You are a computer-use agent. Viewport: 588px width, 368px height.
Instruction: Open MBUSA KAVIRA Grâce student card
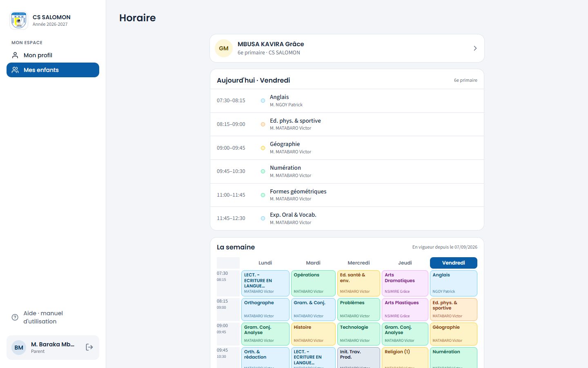point(347,48)
